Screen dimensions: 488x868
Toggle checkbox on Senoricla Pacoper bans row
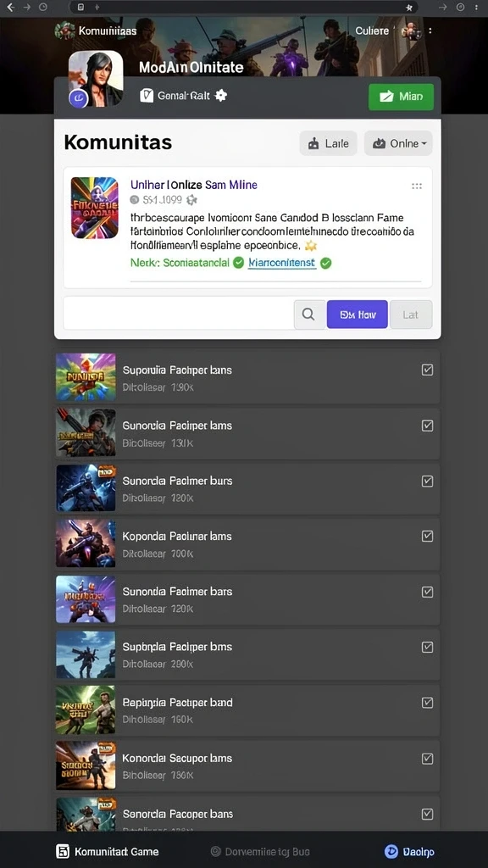click(427, 814)
